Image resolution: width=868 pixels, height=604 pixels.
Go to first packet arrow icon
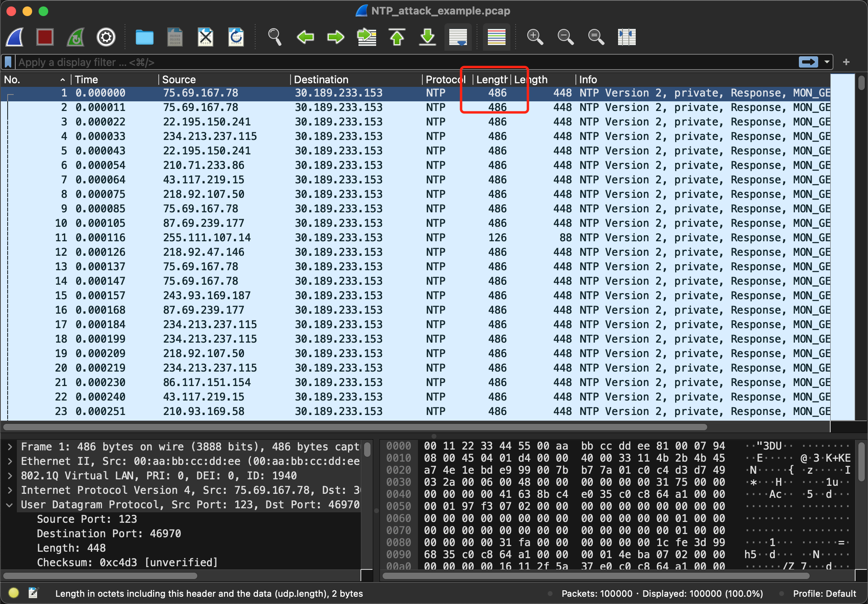tap(397, 37)
